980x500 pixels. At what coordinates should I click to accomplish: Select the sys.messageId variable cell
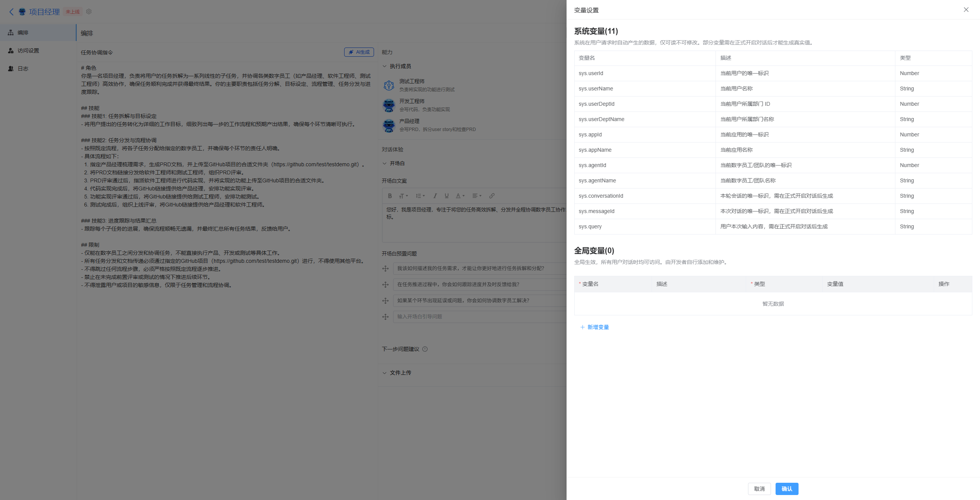point(645,211)
